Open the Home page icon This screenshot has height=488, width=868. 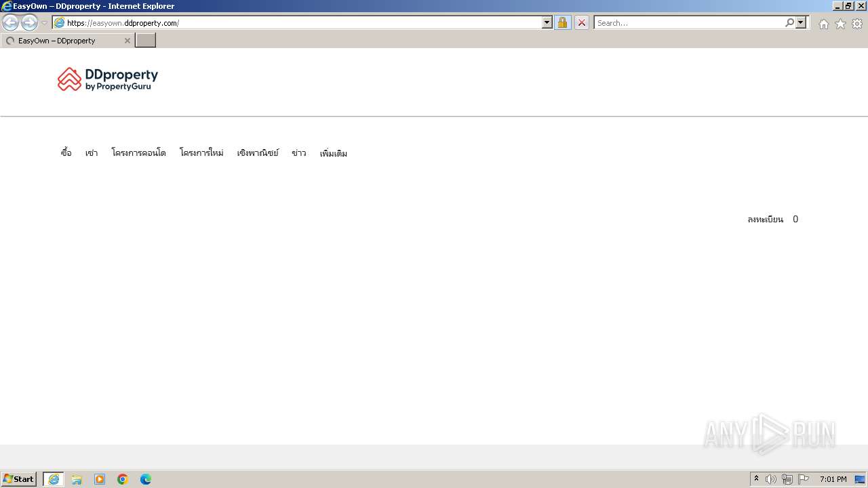click(x=823, y=24)
